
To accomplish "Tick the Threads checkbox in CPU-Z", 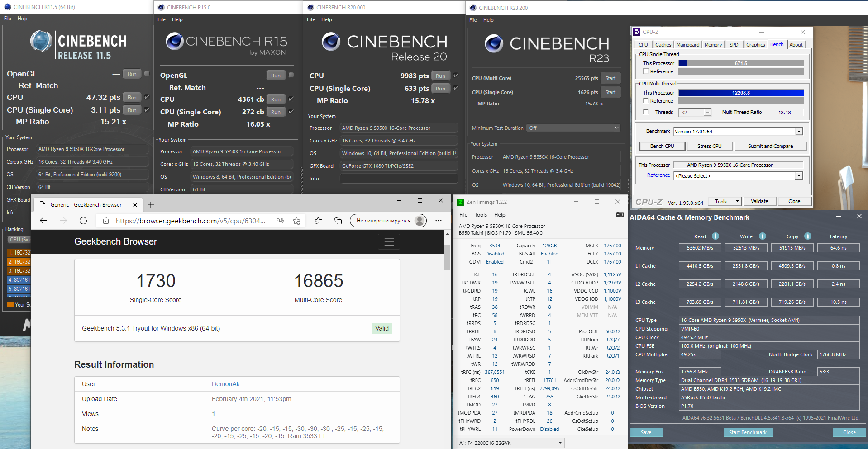I will pos(646,112).
